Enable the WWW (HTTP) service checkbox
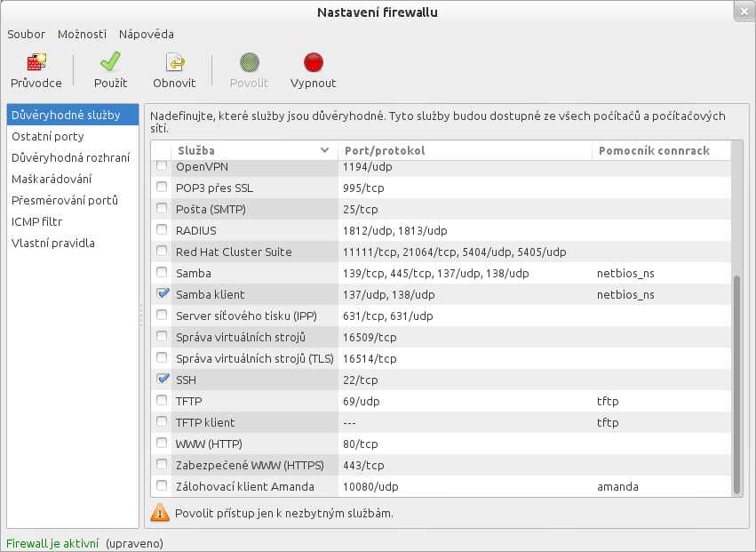Screen dimensions: 756x552 pos(162,443)
